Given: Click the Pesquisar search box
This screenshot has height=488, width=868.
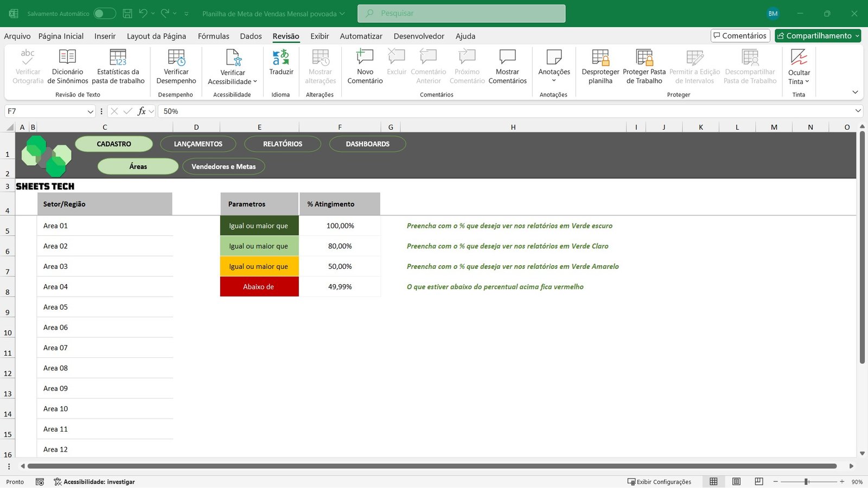Looking at the screenshot, I should (x=461, y=14).
